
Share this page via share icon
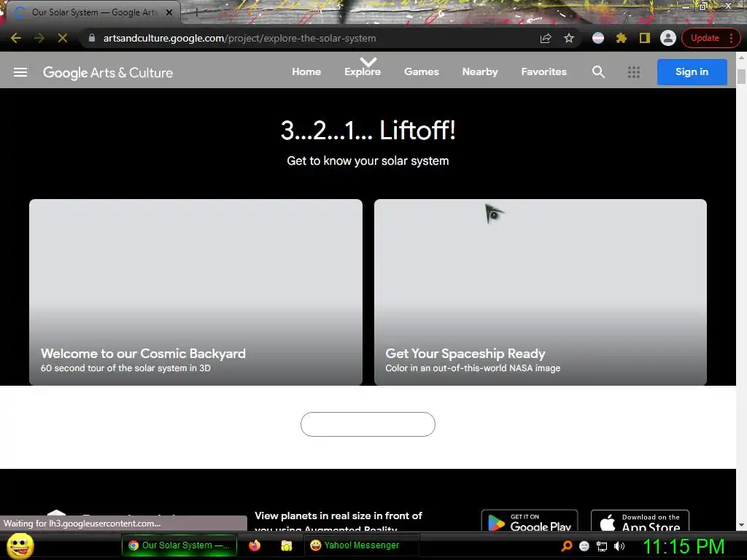pyautogui.click(x=546, y=38)
